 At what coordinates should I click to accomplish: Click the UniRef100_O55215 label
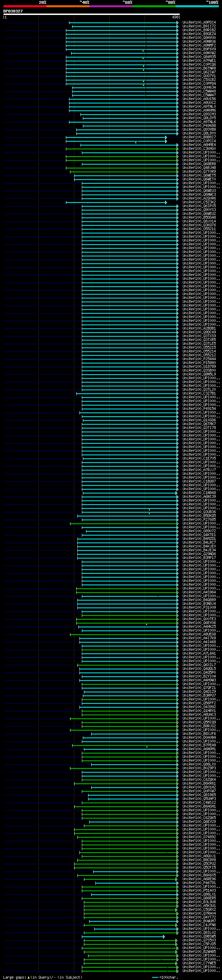click(199, 348)
